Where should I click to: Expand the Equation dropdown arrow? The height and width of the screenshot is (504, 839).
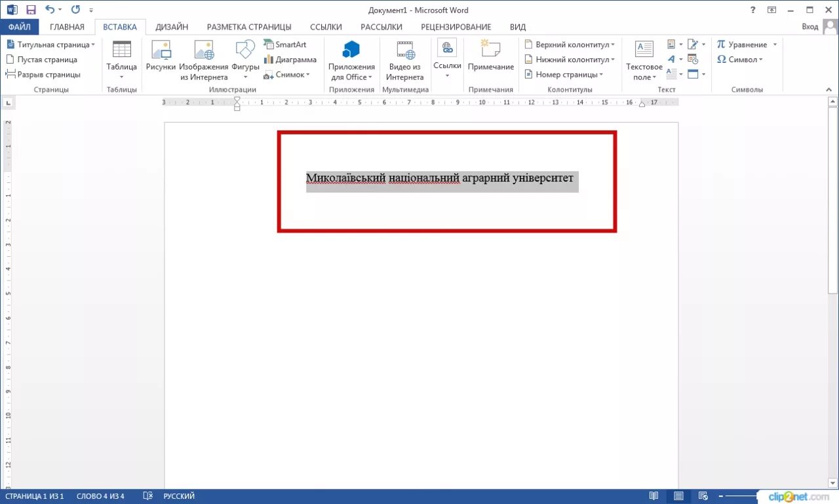point(775,45)
